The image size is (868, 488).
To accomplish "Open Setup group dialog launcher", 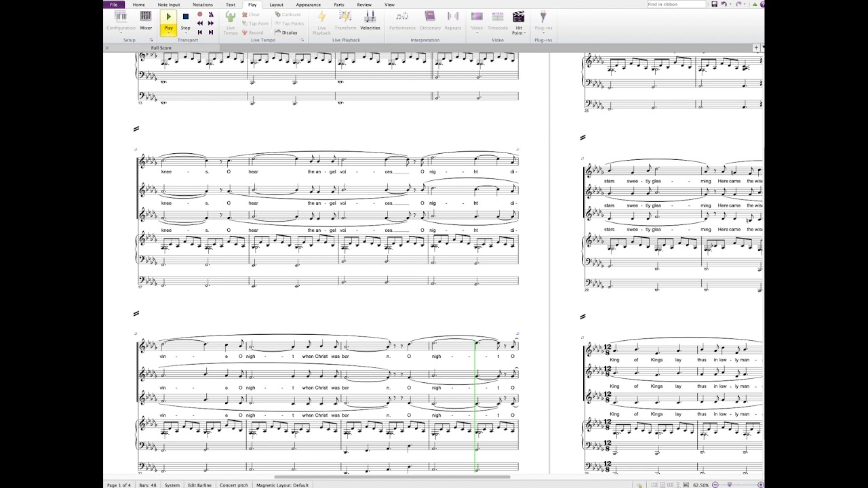I will click(151, 40).
